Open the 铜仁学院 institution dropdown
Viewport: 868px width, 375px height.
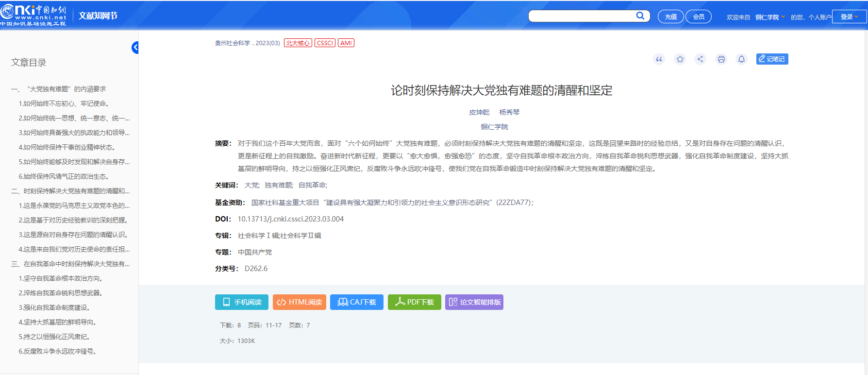click(x=770, y=17)
